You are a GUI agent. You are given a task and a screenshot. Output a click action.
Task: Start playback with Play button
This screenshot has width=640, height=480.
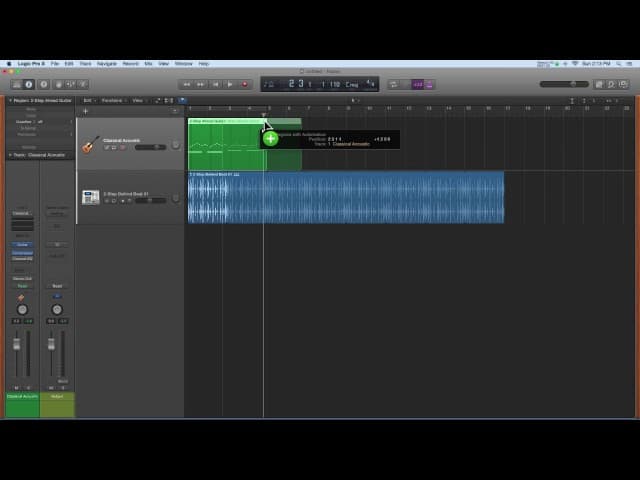(x=230, y=84)
